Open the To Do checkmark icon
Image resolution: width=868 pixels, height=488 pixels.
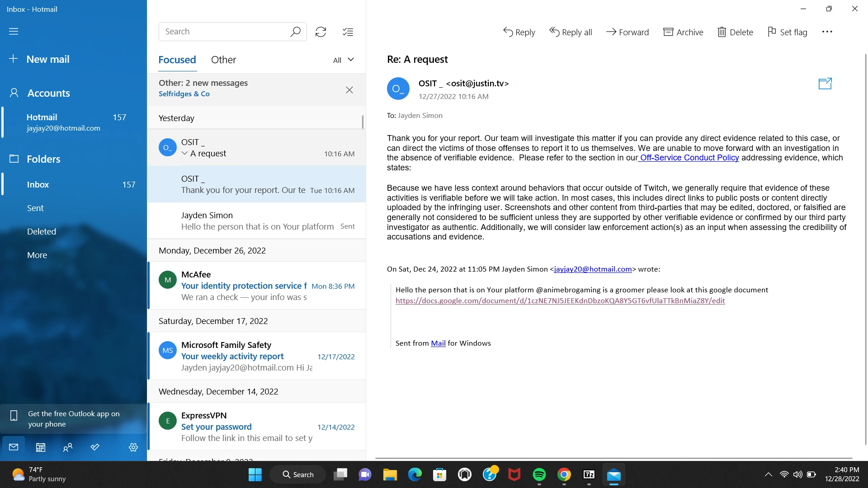coord(95,447)
